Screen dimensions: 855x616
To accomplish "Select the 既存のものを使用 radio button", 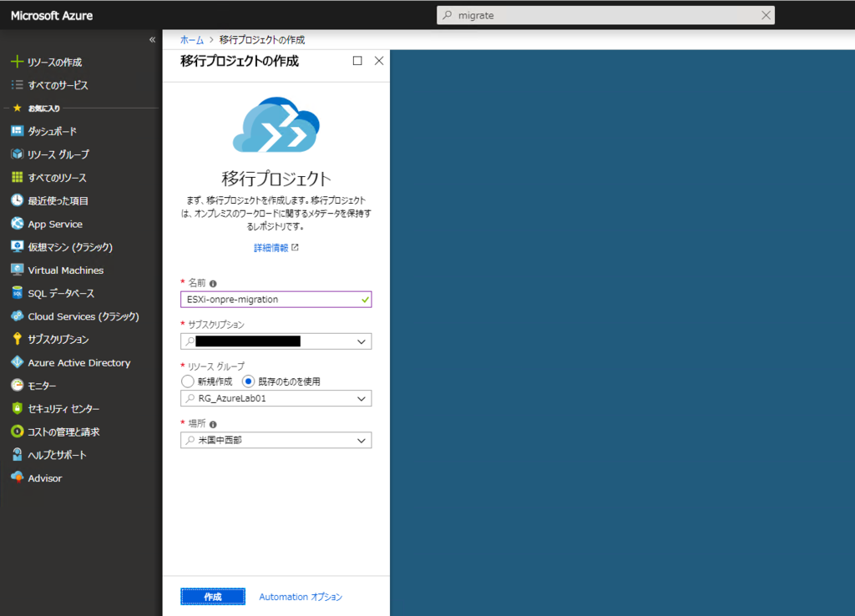I will click(248, 381).
